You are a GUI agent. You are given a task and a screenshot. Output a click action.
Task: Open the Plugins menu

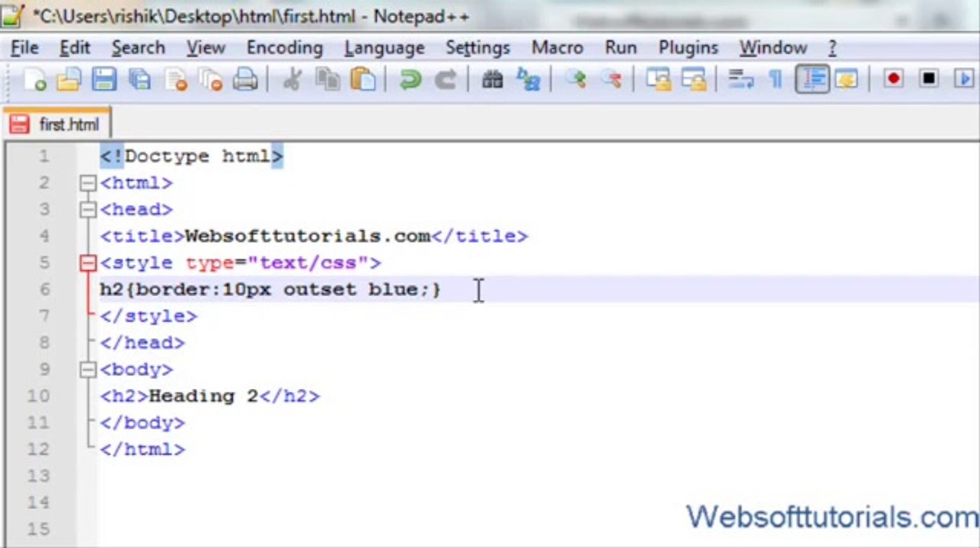tap(688, 48)
